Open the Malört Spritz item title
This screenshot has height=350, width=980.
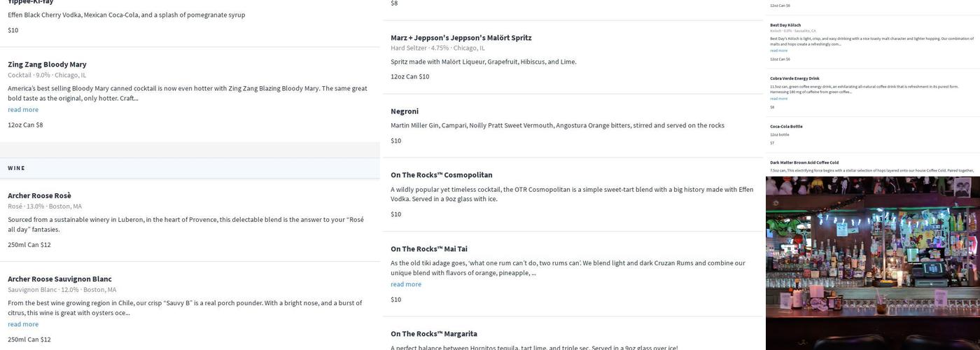[461, 38]
